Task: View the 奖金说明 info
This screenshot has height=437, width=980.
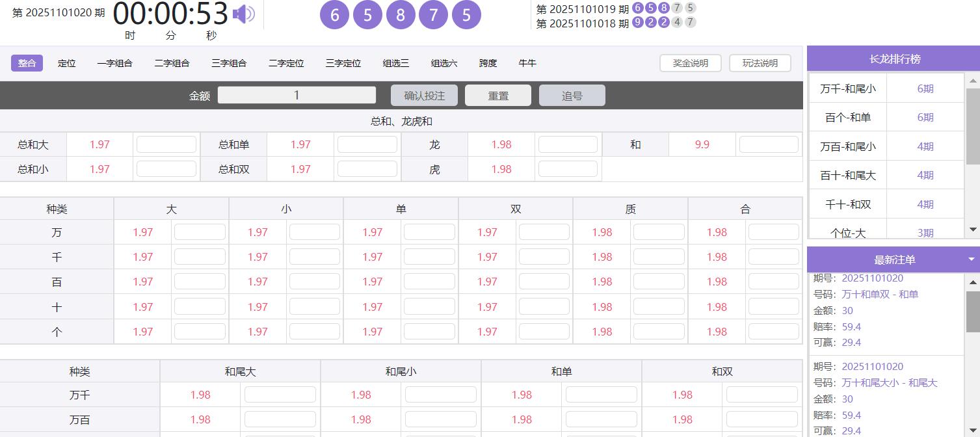Action: click(x=691, y=63)
